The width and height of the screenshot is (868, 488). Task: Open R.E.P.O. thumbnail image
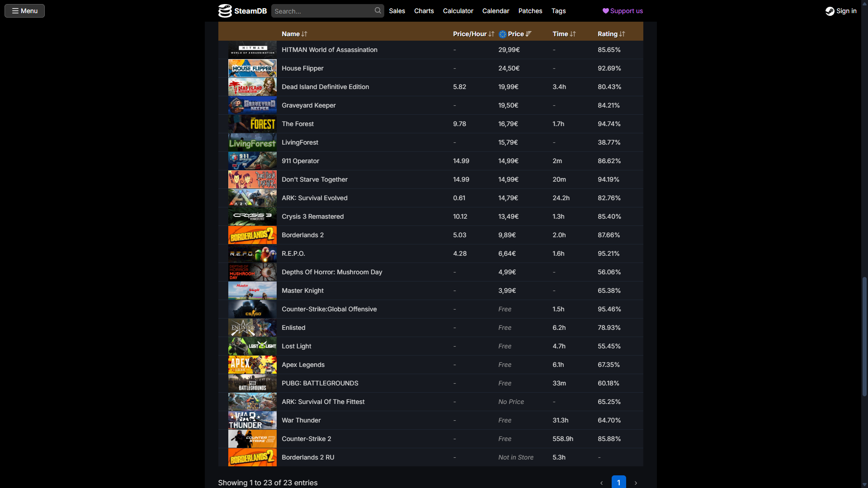pos(252,253)
